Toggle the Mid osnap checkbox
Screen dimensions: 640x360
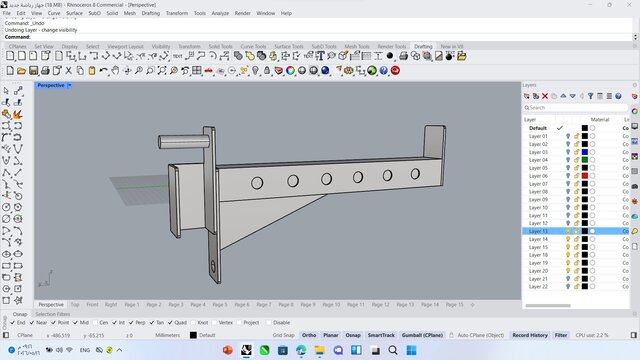tap(76, 322)
